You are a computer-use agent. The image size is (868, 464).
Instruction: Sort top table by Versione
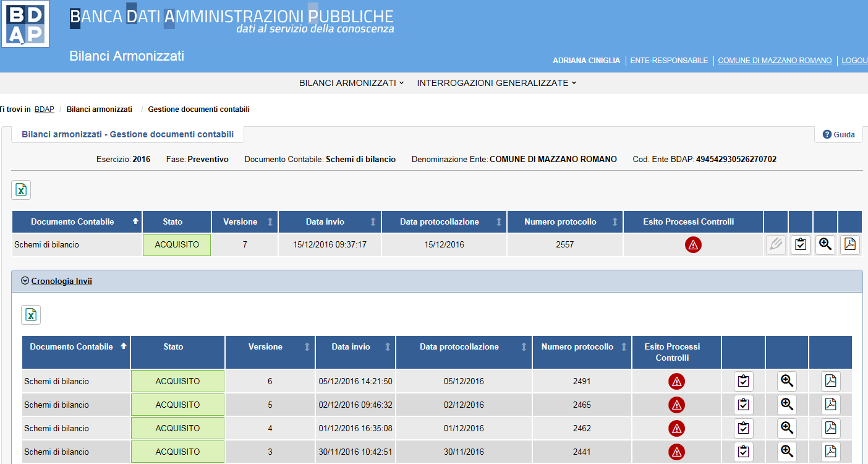245,222
